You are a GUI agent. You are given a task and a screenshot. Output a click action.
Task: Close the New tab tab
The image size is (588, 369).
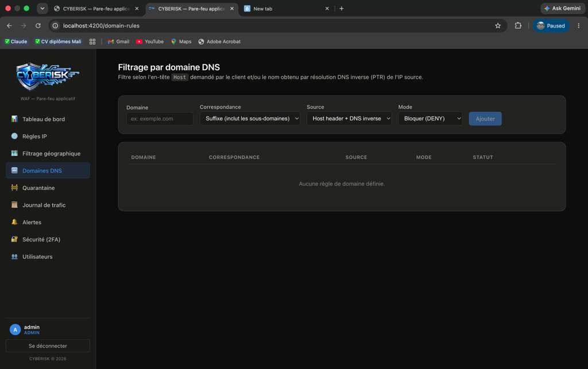(x=327, y=9)
